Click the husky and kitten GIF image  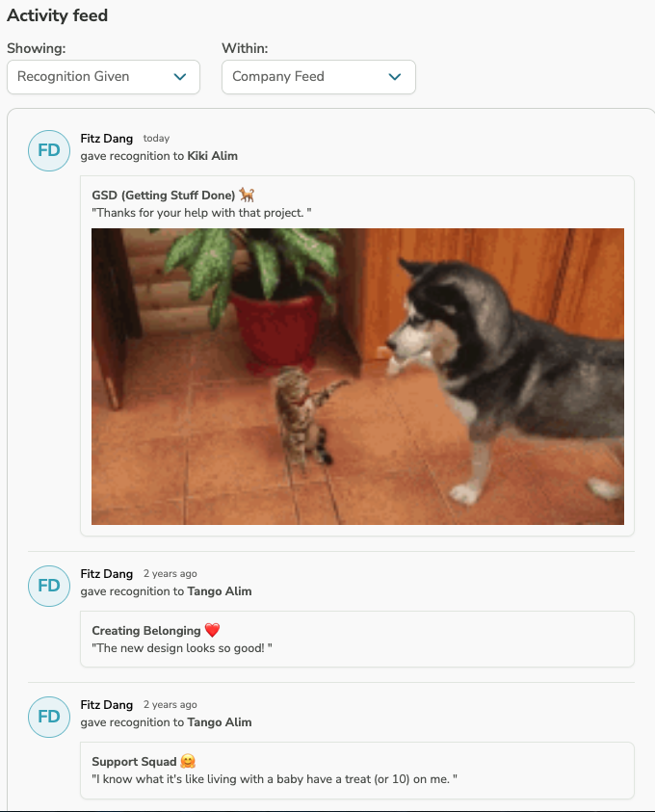click(x=357, y=377)
